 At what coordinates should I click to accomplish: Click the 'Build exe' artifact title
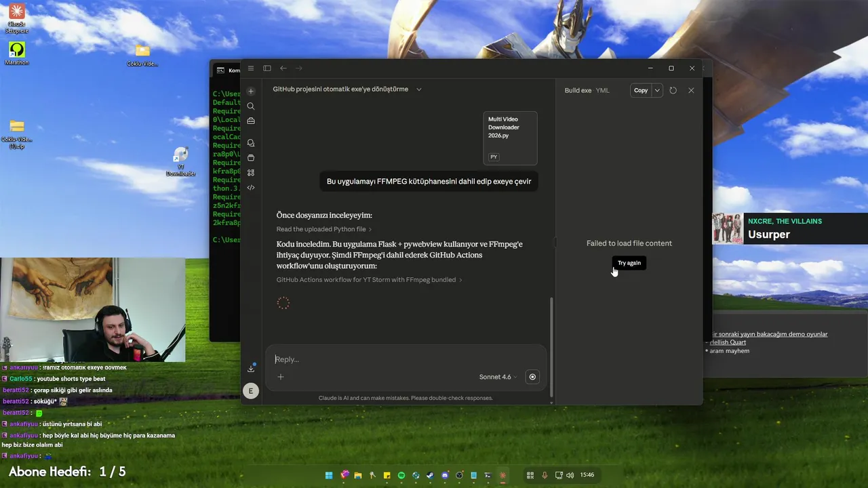578,90
